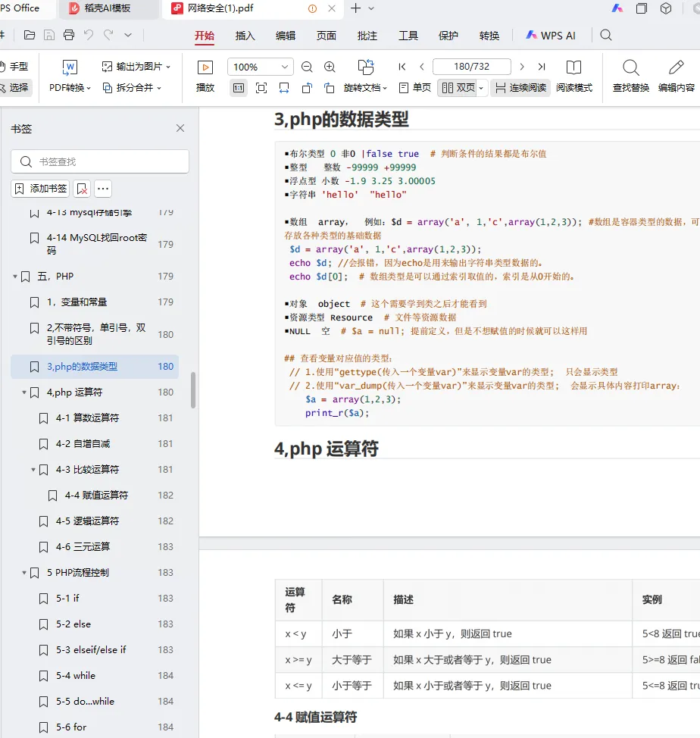The image size is (700, 738).
Task: Set actual size 1:1 view
Action: (239, 88)
